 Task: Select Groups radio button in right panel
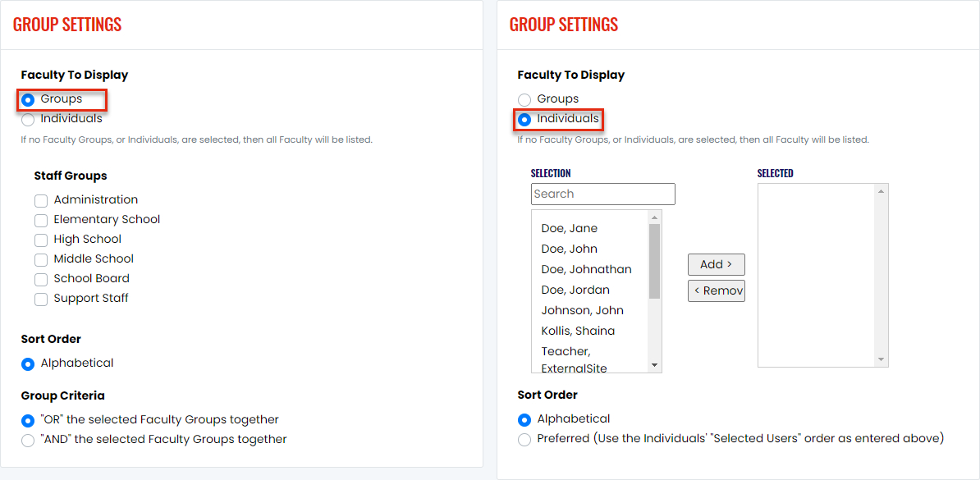[524, 100]
